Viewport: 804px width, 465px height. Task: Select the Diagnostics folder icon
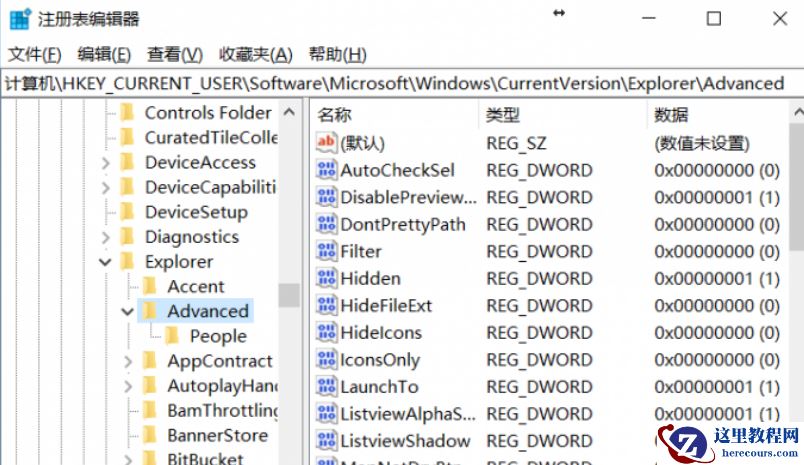click(x=127, y=236)
